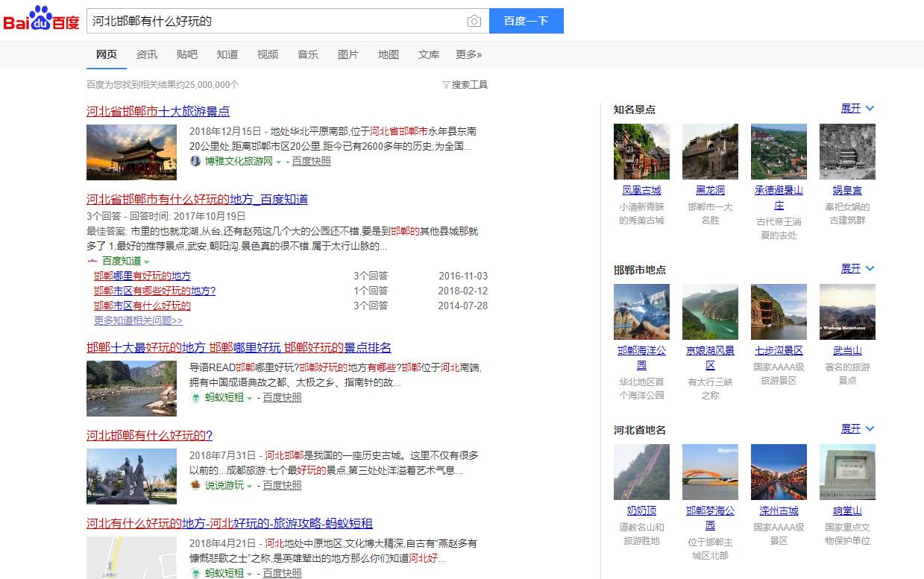Click the Baidu logo
The height and width of the screenshot is (579, 924).
point(41,20)
